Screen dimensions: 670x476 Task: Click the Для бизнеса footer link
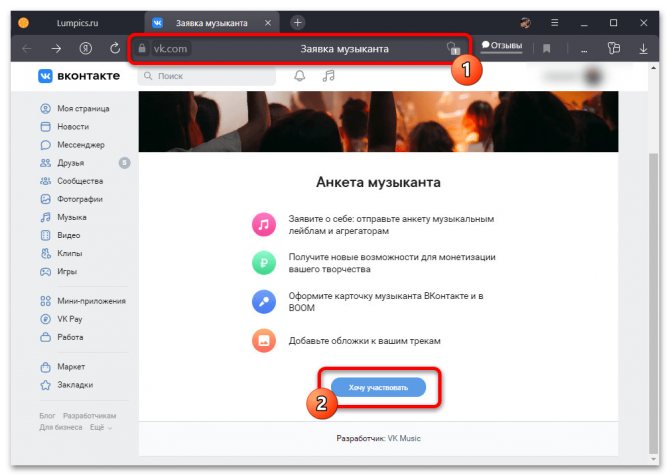tap(61, 427)
